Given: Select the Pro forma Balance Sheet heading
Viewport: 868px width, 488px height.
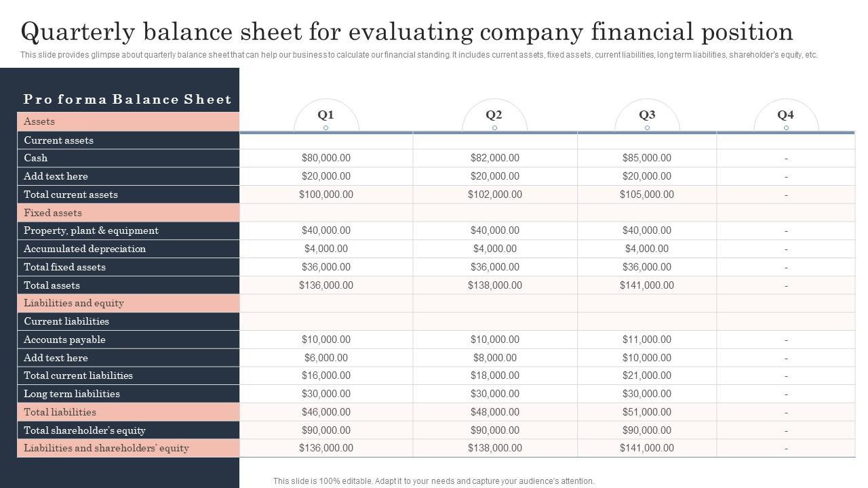Looking at the screenshot, I should click(127, 100).
